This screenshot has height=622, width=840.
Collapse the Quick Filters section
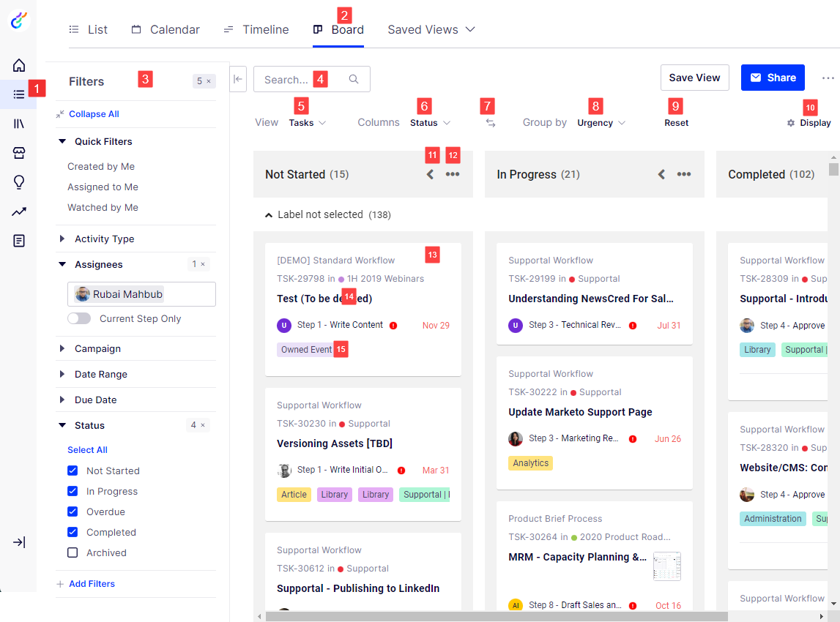tap(62, 141)
